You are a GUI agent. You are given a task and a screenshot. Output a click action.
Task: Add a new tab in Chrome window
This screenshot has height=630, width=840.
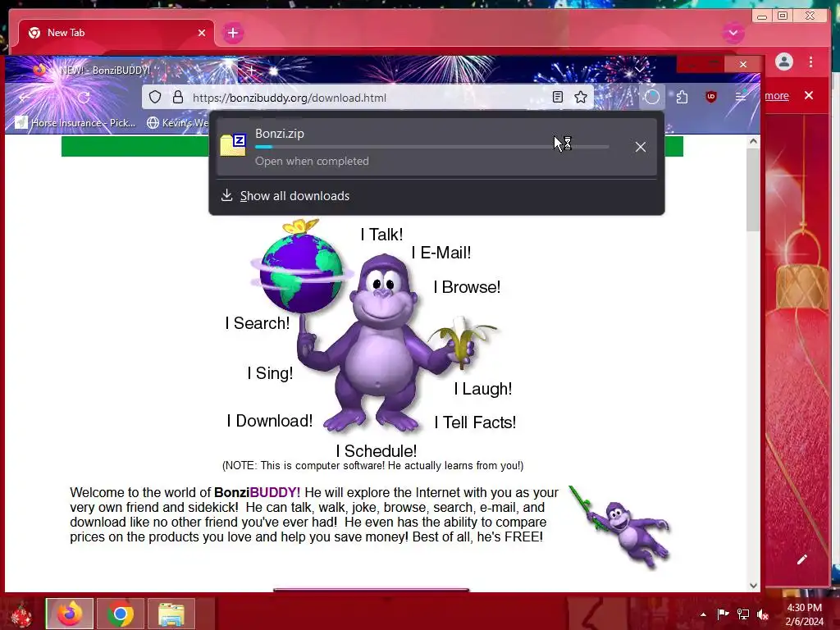pyautogui.click(x=232, y=33)
